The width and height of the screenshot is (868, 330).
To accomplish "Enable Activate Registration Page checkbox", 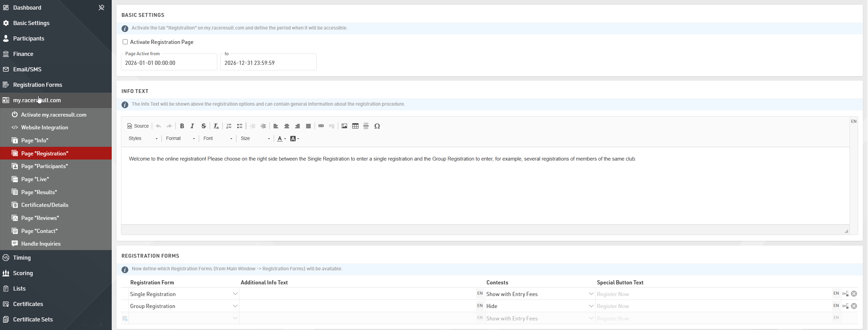I will [125, 42].
